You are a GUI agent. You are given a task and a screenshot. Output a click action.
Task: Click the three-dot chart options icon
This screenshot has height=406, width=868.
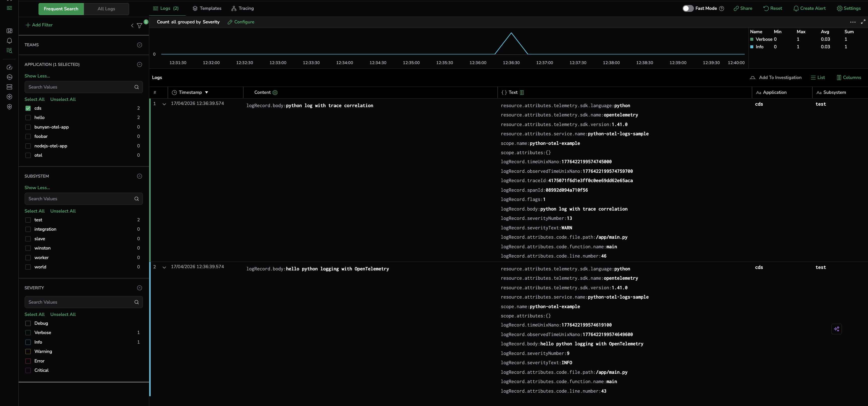[852, 22]
